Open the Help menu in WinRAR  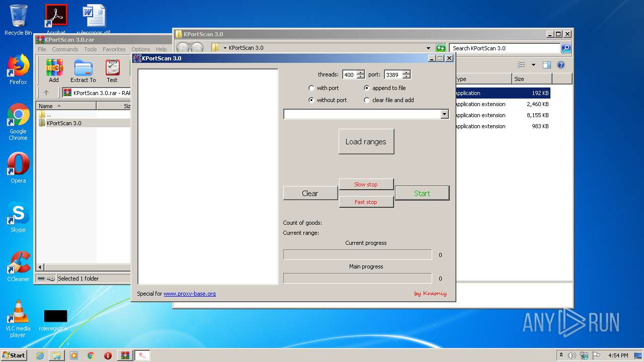(161, 49)
